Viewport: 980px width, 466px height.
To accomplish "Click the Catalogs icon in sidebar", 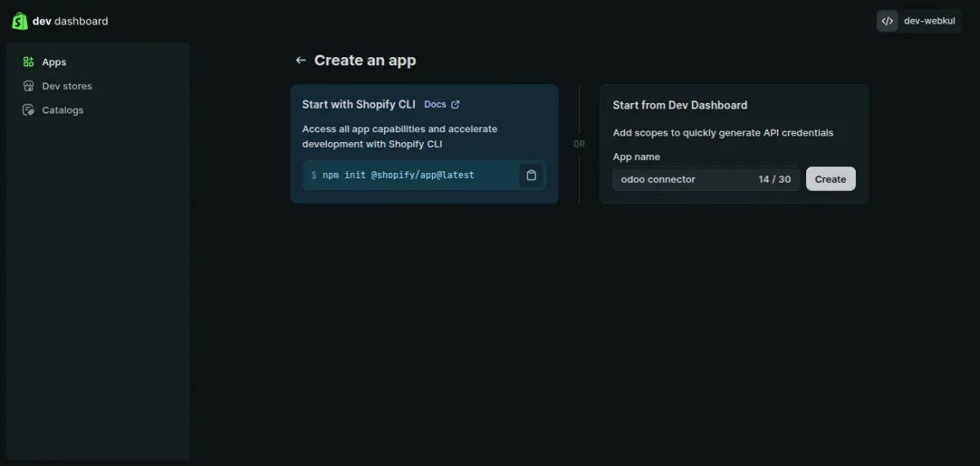I will [x=29, y=110].
